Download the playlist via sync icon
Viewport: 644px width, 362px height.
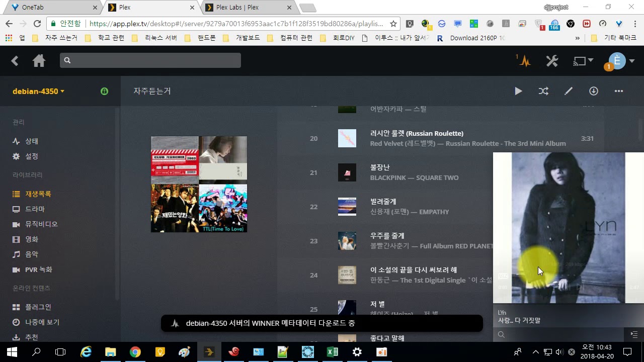[x=594, y=91]
